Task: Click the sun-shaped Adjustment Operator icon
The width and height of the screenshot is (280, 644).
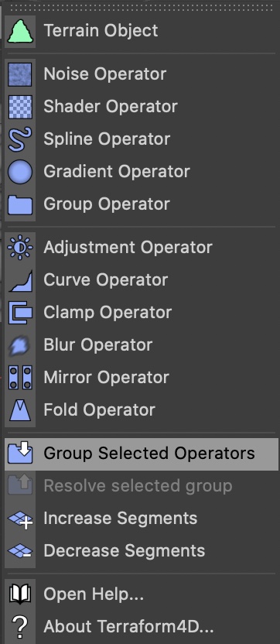Action: (x=19, y=247)
